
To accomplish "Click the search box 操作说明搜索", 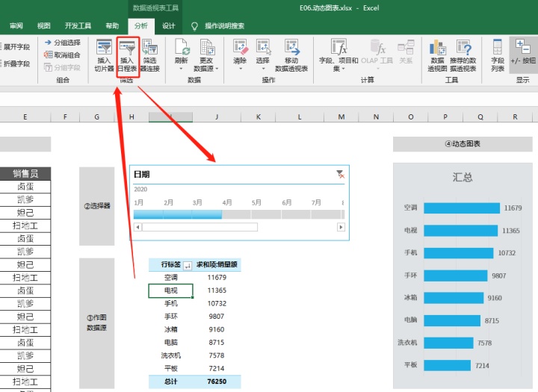I will click(x=224, y=25).
